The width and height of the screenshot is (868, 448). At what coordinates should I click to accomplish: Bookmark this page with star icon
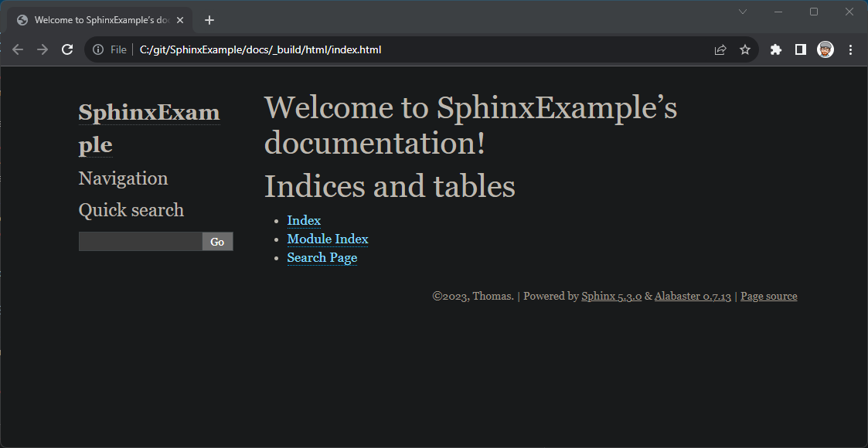[x=745, y=49]
